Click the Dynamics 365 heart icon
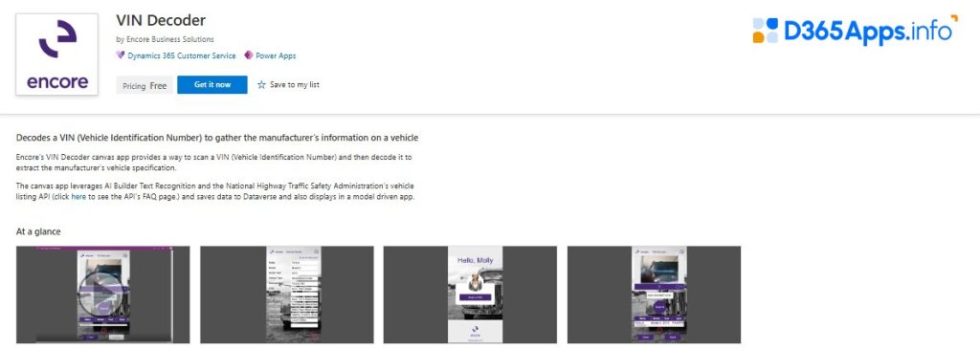This screenshot has width=980, height=350. (x=121, y=55)
